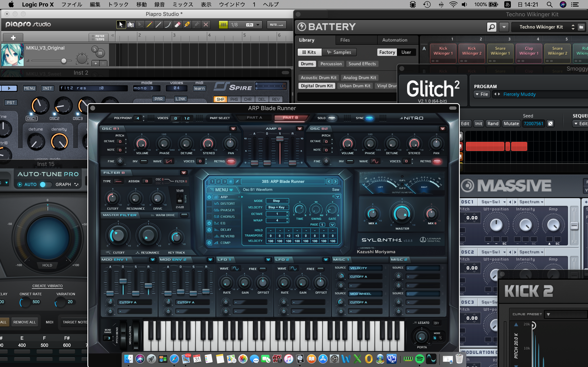Toggle the yellow grid snap button

click(x=223, y=24)
